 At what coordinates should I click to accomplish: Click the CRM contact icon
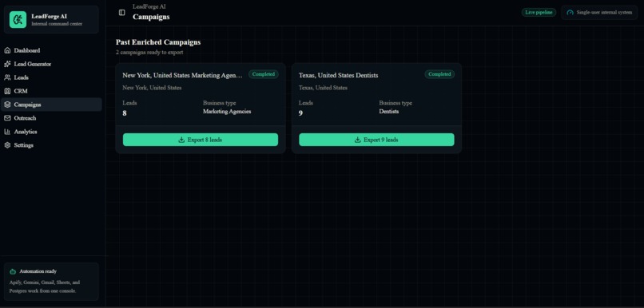pos(7,91)
